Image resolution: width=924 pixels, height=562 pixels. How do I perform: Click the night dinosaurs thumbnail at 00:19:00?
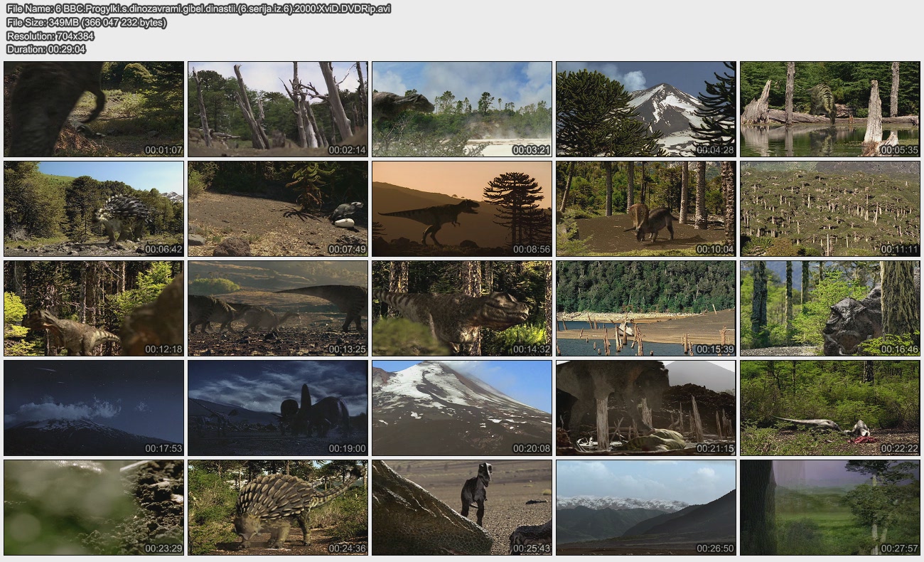pos(278,408)
